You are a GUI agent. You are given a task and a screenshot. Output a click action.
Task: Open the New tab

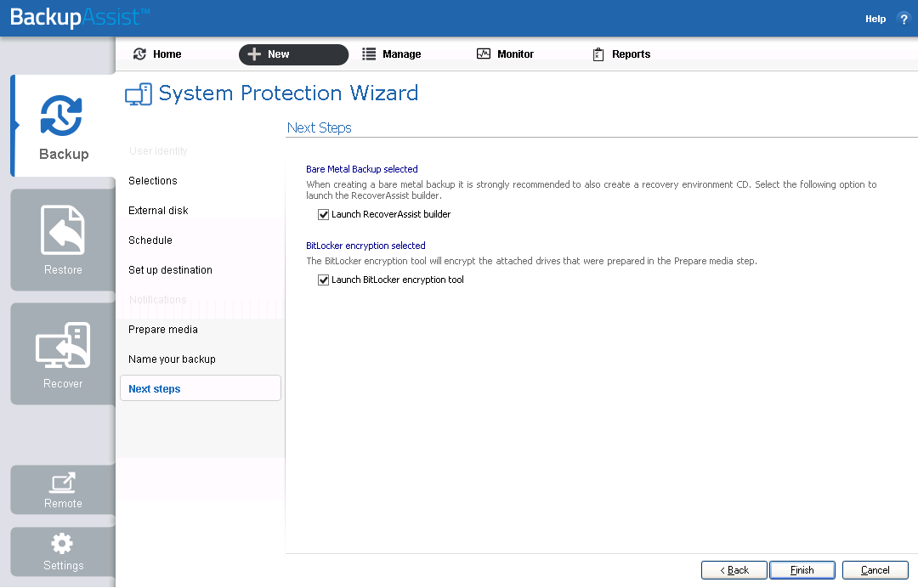(293, 54)
